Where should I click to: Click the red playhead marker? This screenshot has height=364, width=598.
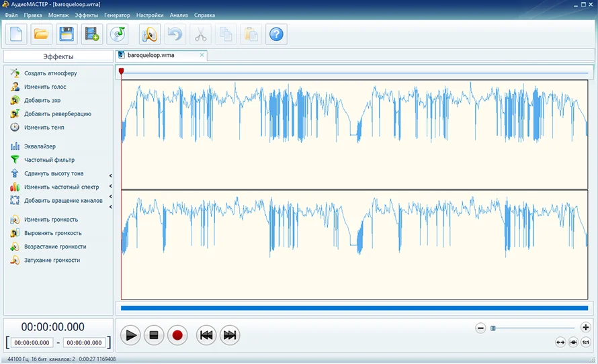[x=121, y=71]
